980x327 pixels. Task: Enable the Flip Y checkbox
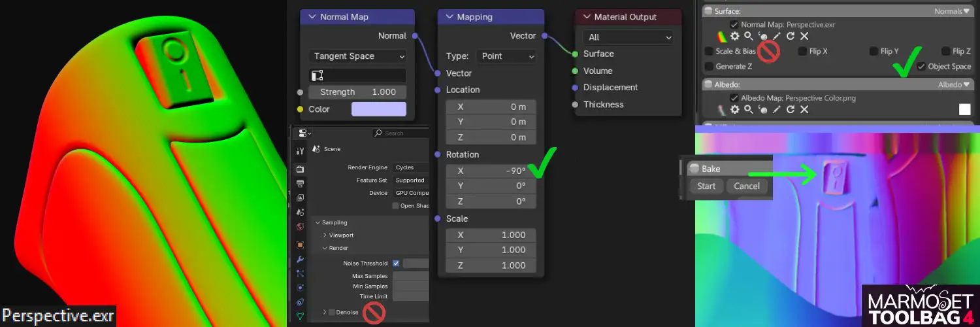pyautogui.click(x=873, y=51)
